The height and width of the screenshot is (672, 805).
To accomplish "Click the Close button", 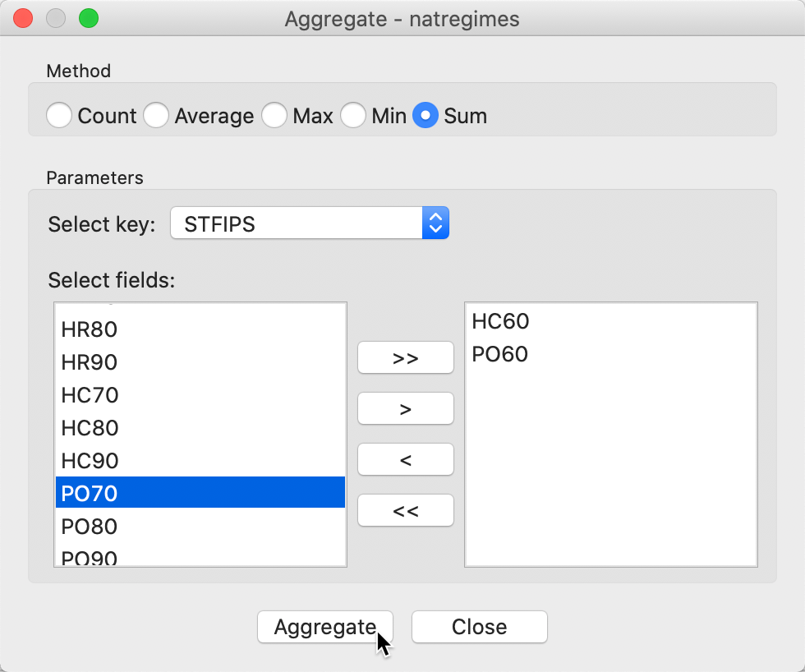I will tap(480, 627).
